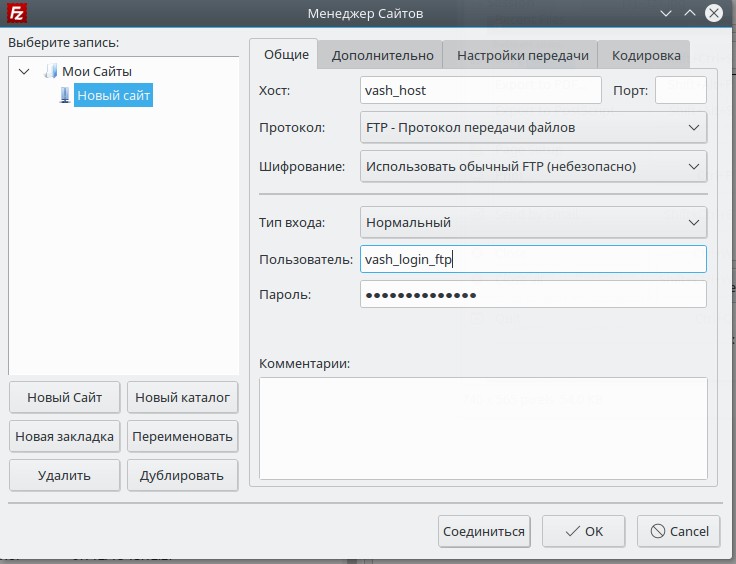
Task: Click the folder icon beside Мои Сайты
Action: click(51, 71)
